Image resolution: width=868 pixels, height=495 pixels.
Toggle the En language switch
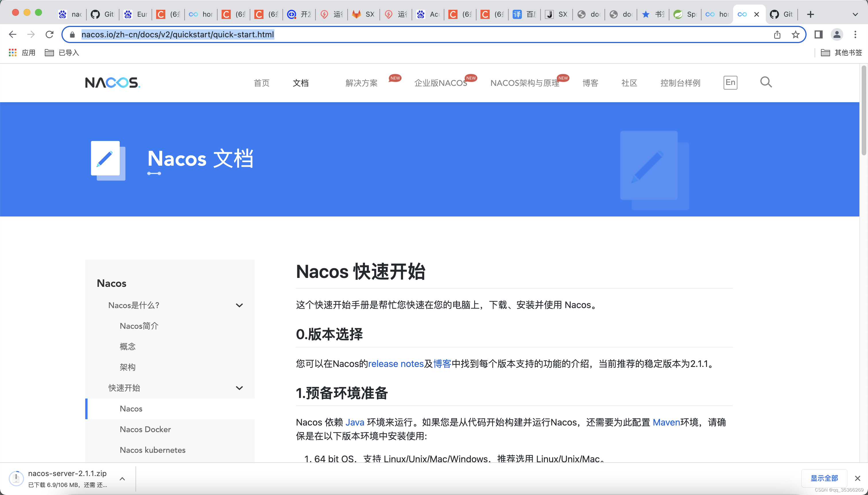point(730,82)
